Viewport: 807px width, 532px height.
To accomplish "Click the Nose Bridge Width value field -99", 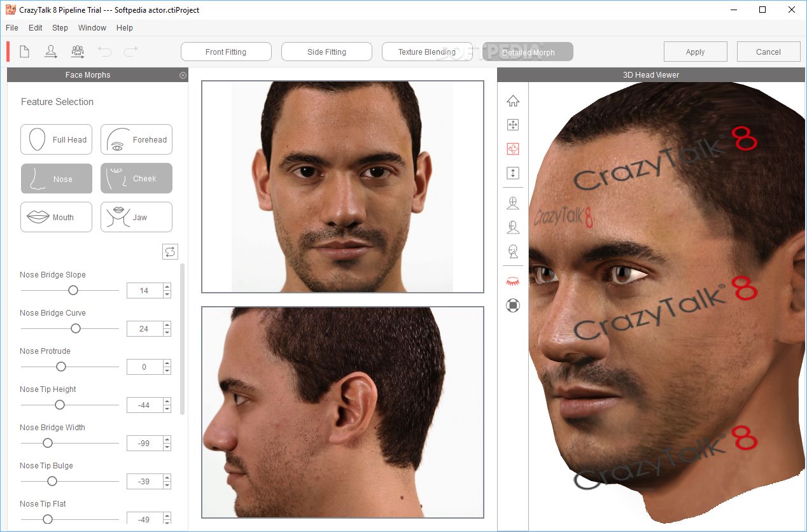I will [x=144, y=443].
